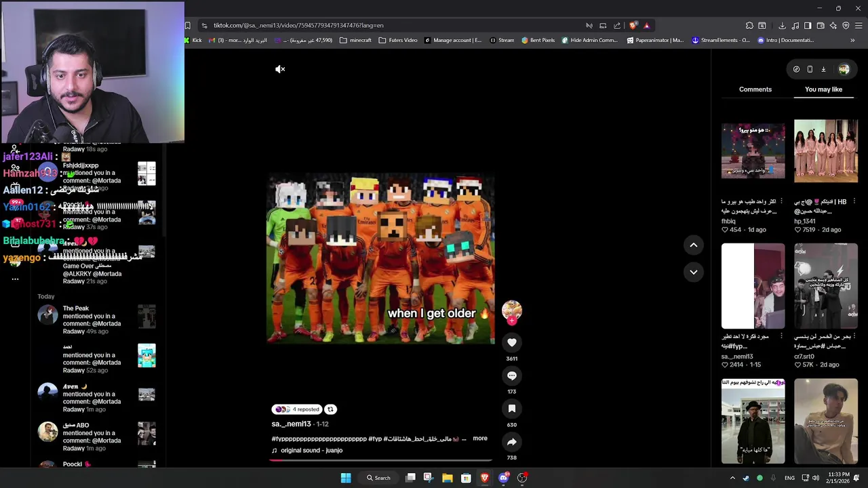
Task: Open the Stream bookmark
Action: [502, 40]
